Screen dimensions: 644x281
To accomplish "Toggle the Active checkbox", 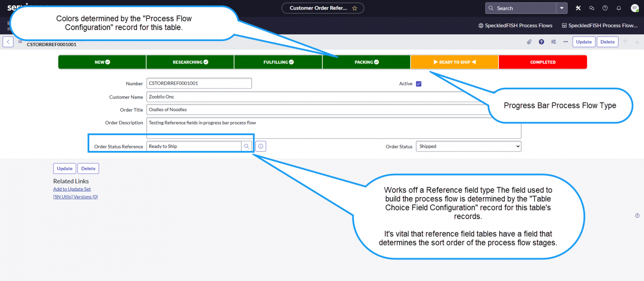I will click(x=418, y=83).
